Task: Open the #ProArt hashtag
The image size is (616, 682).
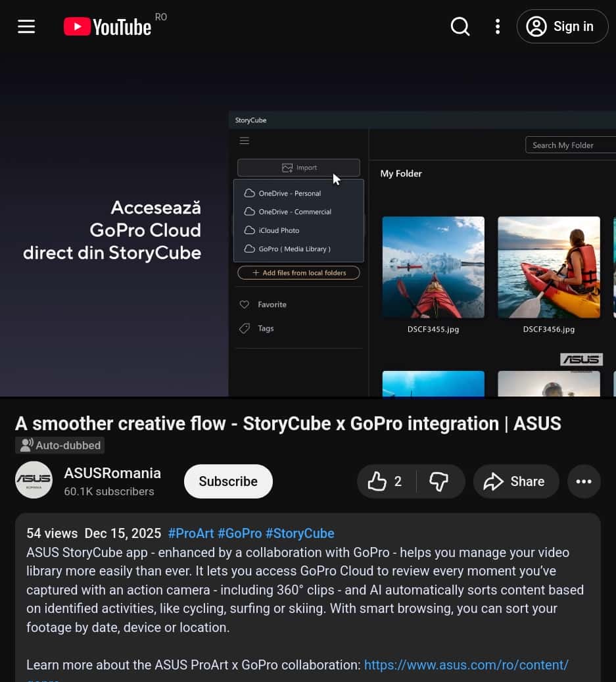Action: (x=191, y=533)
